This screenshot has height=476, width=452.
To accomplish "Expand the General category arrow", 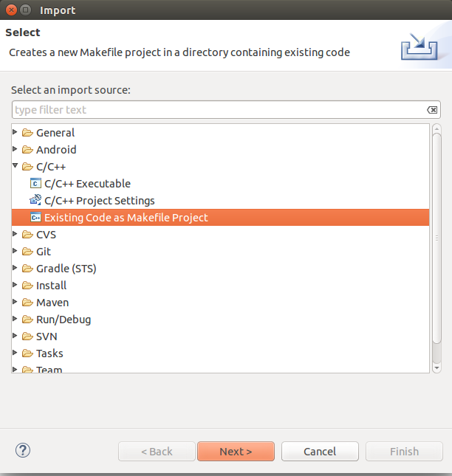I will click(x=15, y=132).
